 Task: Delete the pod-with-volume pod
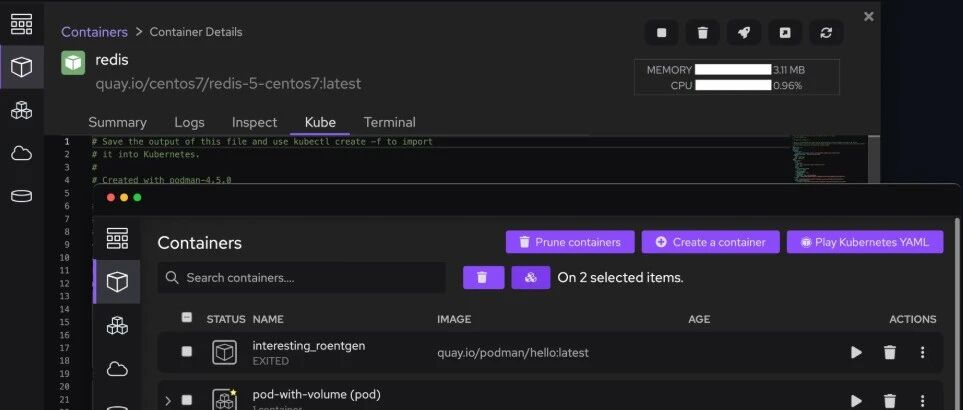point(889,401)
